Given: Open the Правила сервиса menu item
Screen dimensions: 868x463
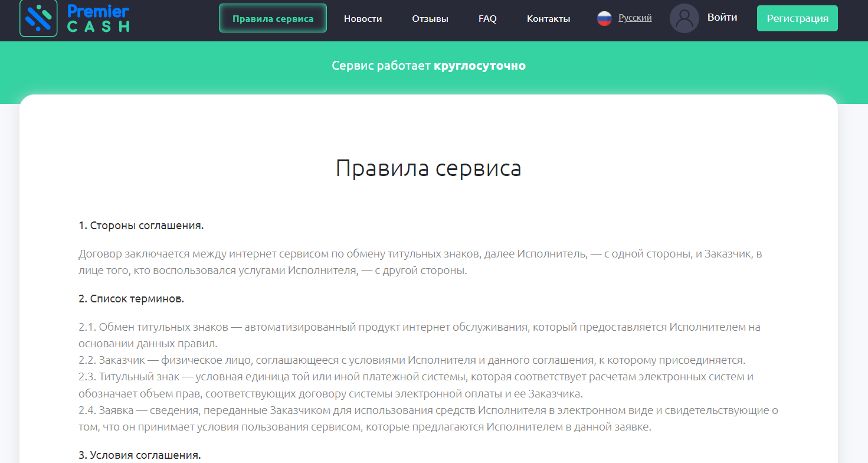Looking at the screenshot, I should pos(273,18).
